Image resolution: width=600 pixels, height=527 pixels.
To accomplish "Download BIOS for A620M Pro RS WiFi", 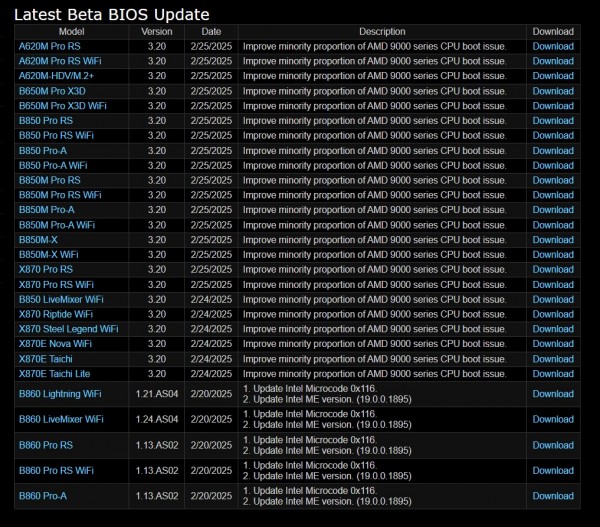I will pos(552,61).
